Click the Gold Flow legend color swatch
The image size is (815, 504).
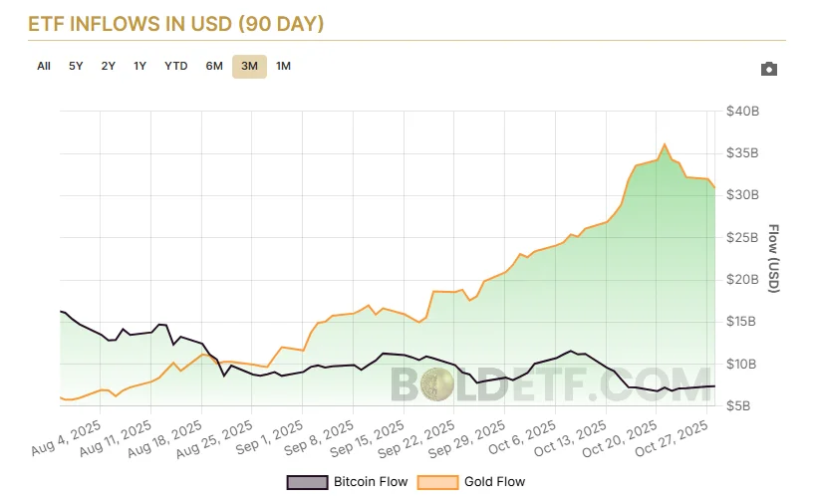click(437, 482)
